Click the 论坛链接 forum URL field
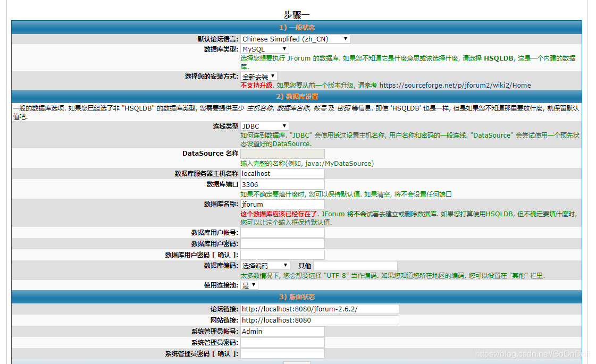Viewport: 596px width, 364px height. [320, 309]
